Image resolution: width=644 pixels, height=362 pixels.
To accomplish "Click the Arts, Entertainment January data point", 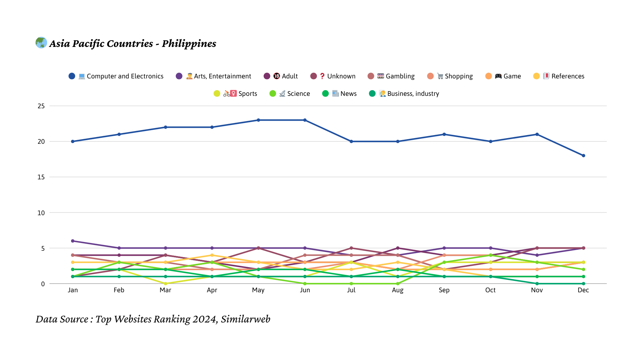I will click(73, 241).
